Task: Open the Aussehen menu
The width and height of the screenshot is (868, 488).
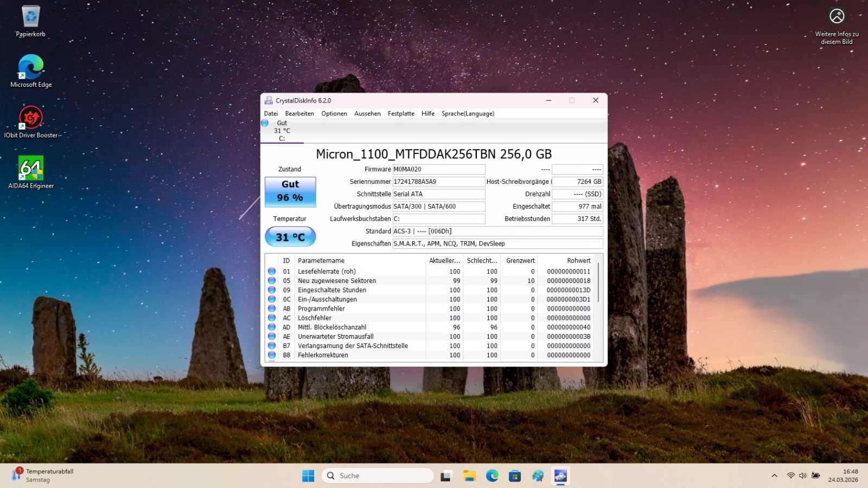Action: pyautogui.click(x=367, y=113)
